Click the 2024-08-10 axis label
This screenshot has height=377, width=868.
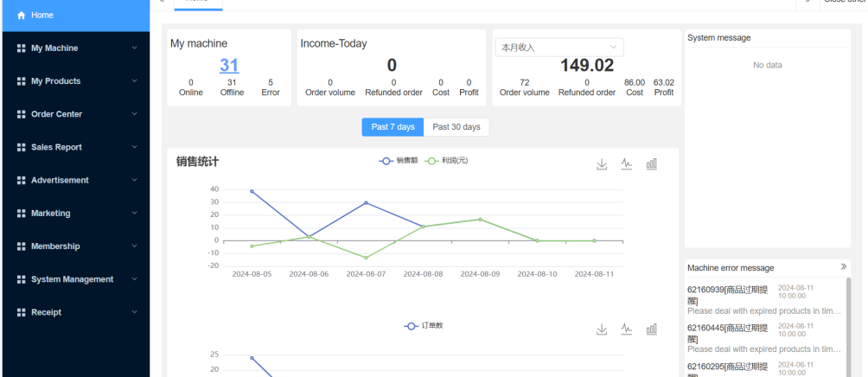537,274
